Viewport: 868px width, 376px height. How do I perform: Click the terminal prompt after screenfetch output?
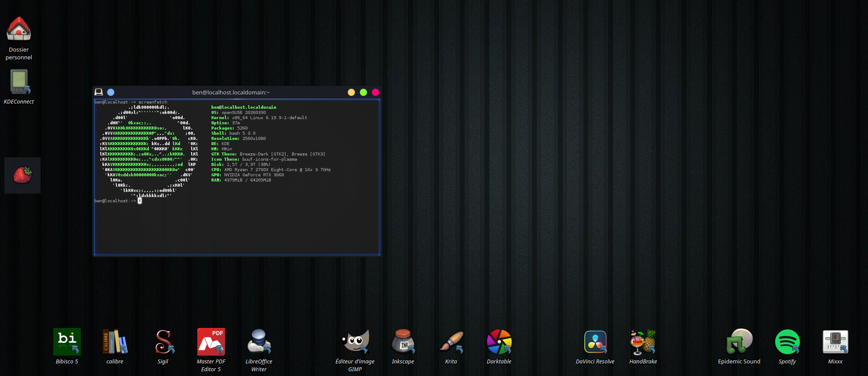pyautogui.click(x=140, y=201)
